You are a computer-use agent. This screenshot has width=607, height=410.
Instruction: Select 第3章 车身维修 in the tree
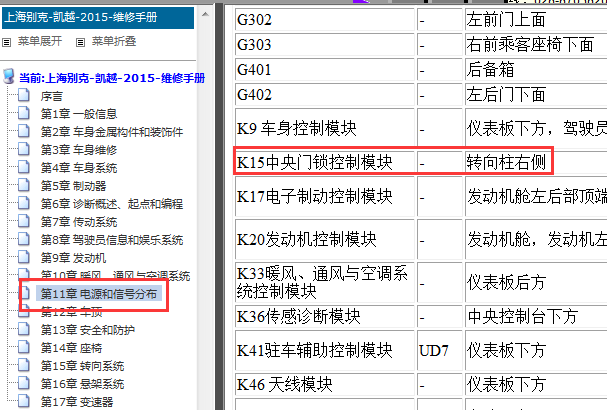[79, 150]
